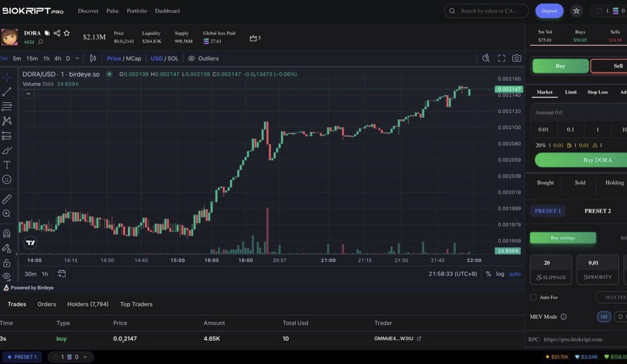Pick the 0.1 quick amount

[570, 129]
